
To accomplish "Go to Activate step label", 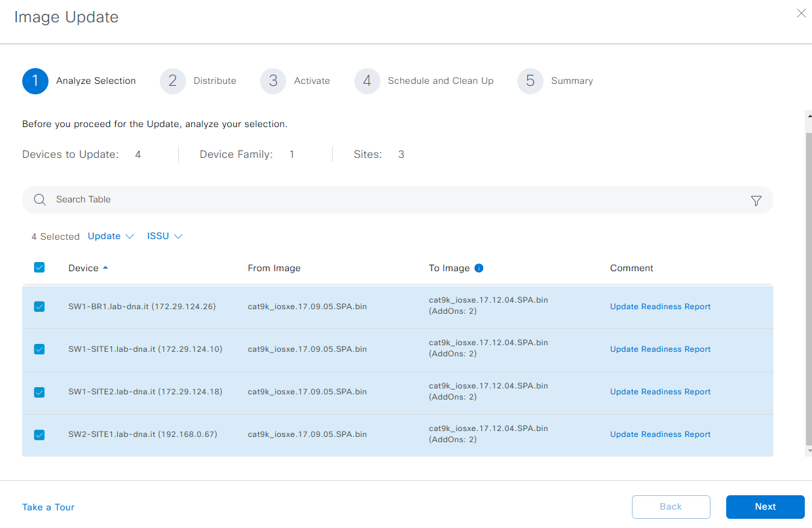I will pos(312,81).
